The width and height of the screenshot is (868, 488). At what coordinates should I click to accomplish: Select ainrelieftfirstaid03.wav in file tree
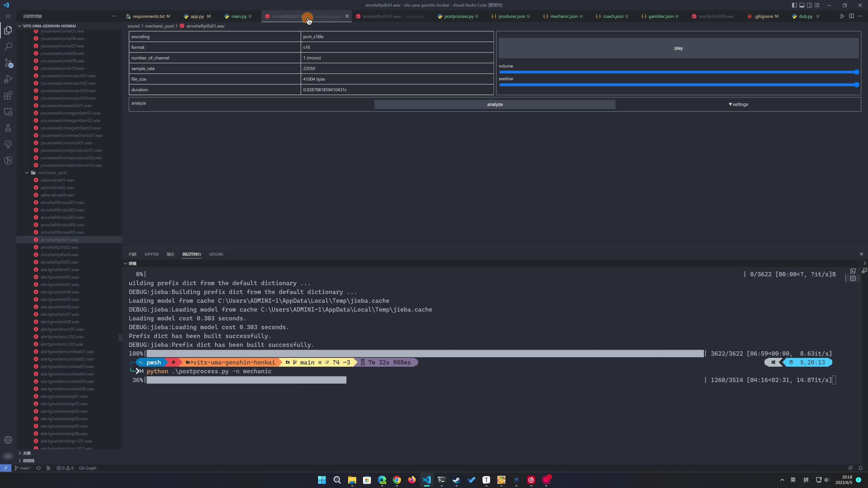(x=62, y=218)
